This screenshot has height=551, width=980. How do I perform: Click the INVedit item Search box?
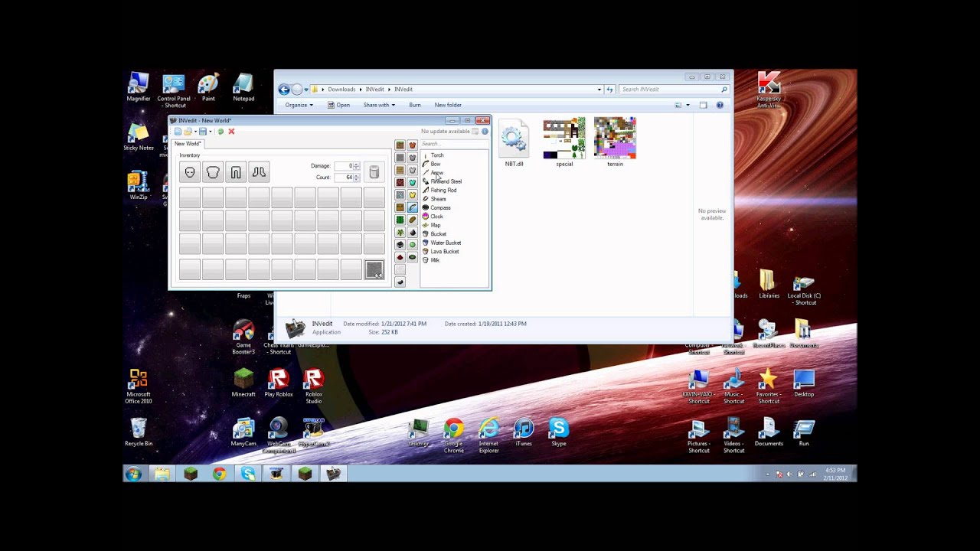click(x=453, y=144)
